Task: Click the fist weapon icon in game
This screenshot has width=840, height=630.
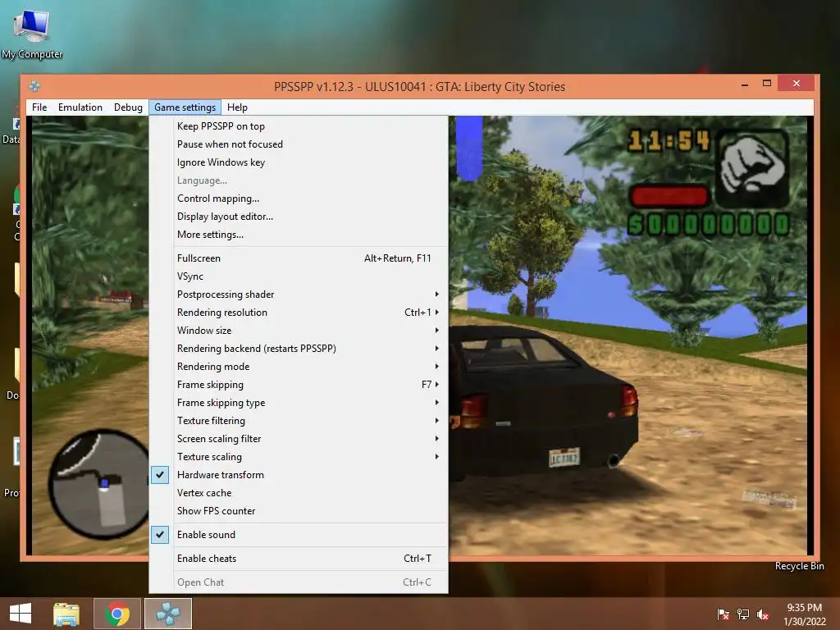Action: [752, 167]
